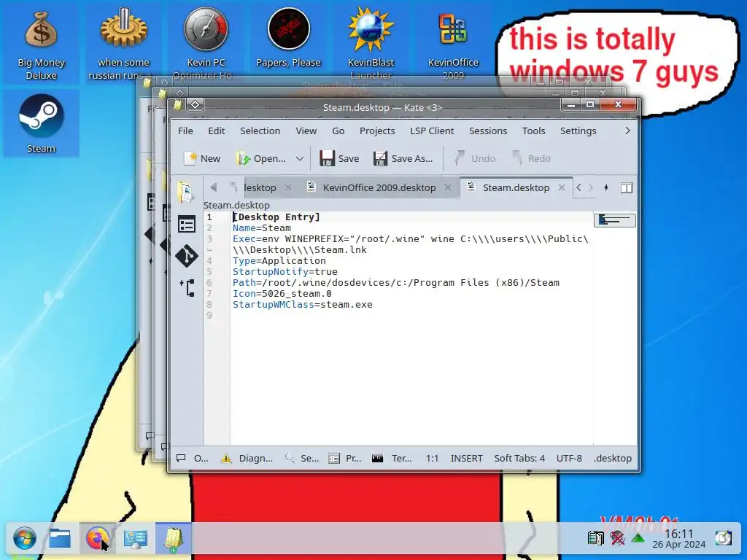Click the minimap scrollbar preview
This screenshot has width=747, height=560.
pos(614,220)
